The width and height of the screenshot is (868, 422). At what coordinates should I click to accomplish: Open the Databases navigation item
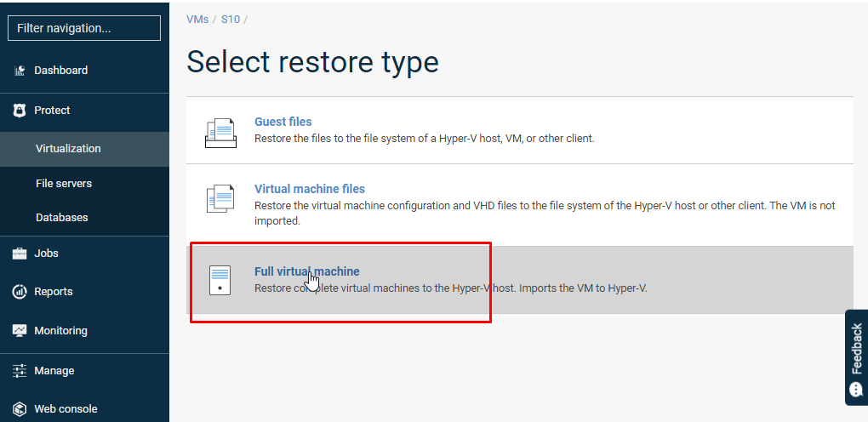click(x=62, y=218)
